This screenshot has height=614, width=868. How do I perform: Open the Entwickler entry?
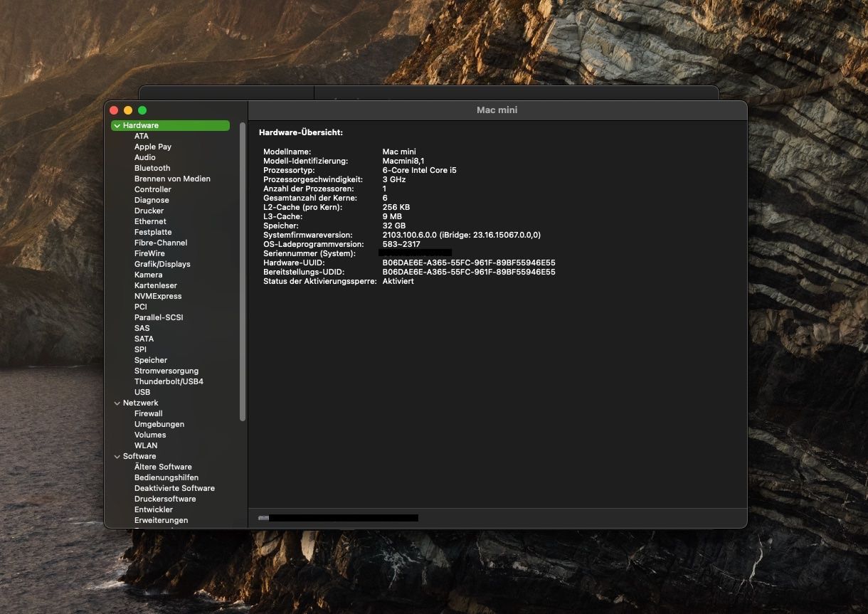click(154, 509)
